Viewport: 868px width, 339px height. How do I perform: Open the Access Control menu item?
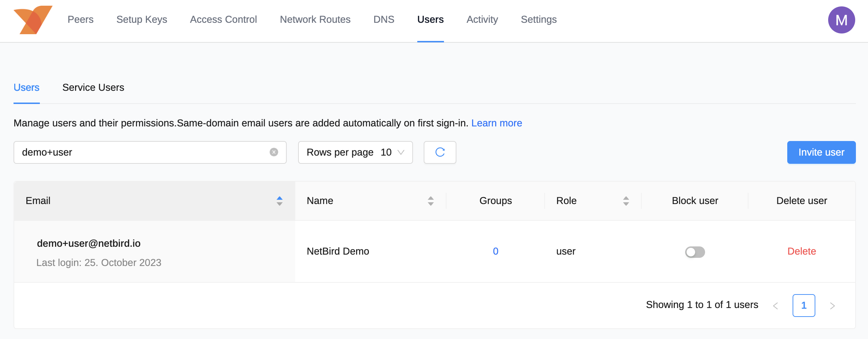(223, 20)
